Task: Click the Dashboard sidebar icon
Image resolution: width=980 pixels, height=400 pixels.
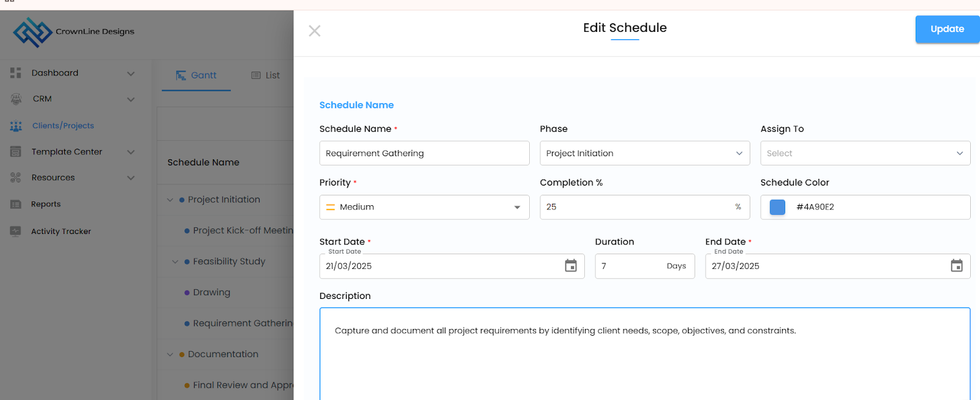Action: click(x=16, y=73)
